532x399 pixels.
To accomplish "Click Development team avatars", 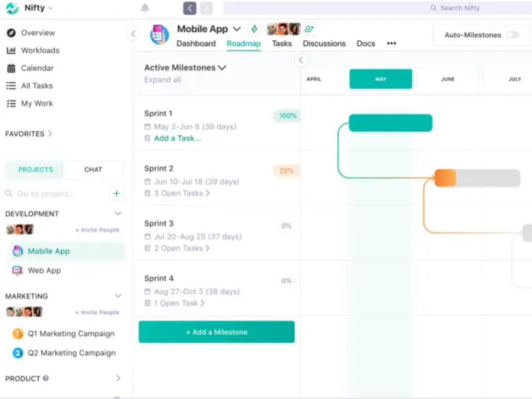I will click(x=20, y=229).
